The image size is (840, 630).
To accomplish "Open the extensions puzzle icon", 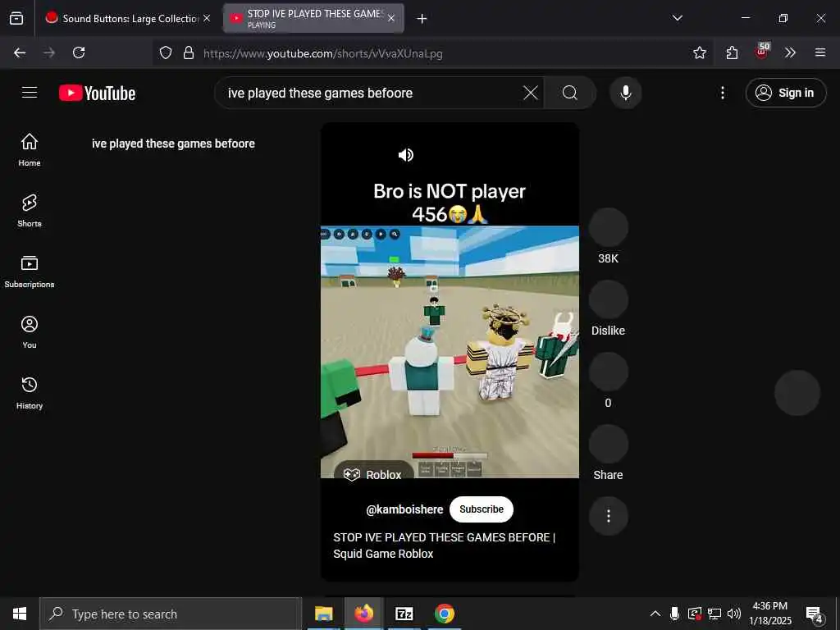I will 732,52.
